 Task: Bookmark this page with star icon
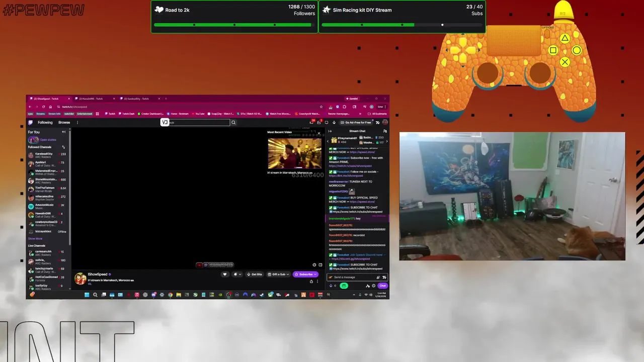pos(321,107)
